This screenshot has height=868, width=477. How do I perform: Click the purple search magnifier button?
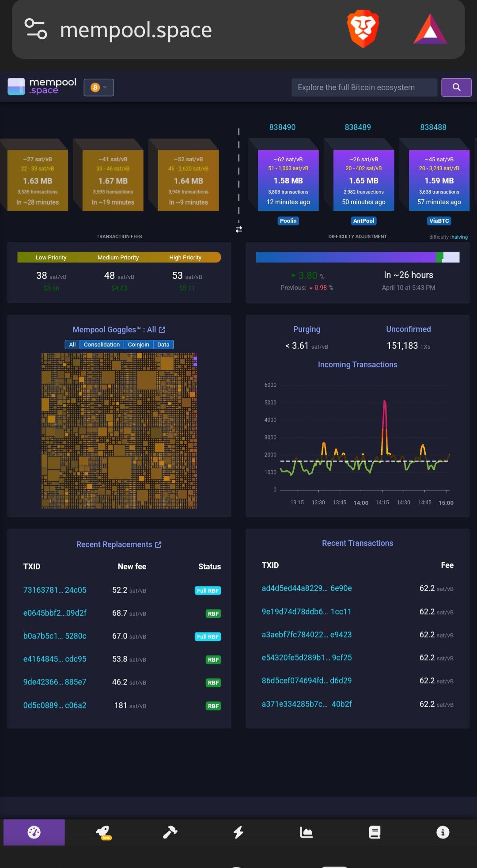click(x=456, y=88)
